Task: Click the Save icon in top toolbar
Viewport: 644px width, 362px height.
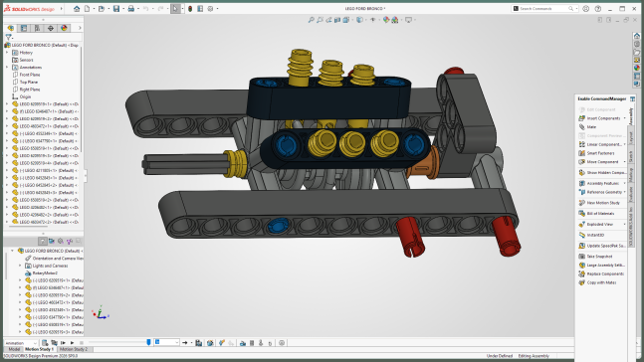Action: point(116,9)
